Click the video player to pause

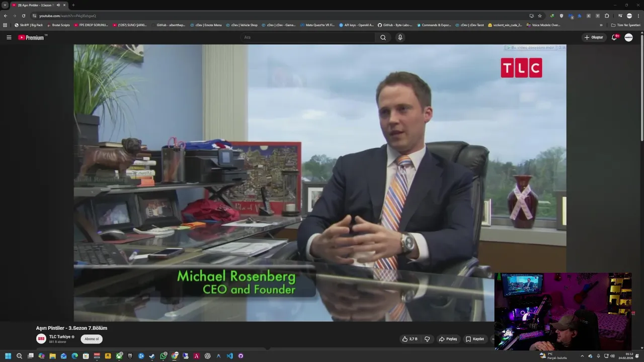click(319, 183)
